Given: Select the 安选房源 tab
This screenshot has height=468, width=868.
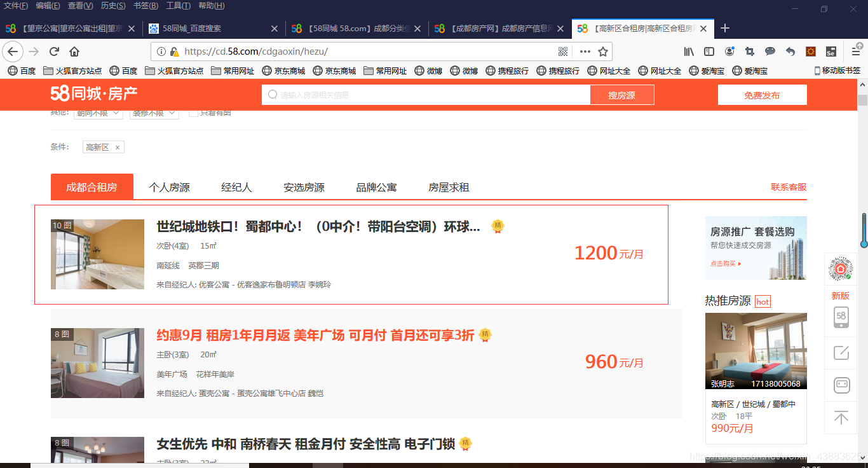Looking at the screenshot, I should 304,188.
